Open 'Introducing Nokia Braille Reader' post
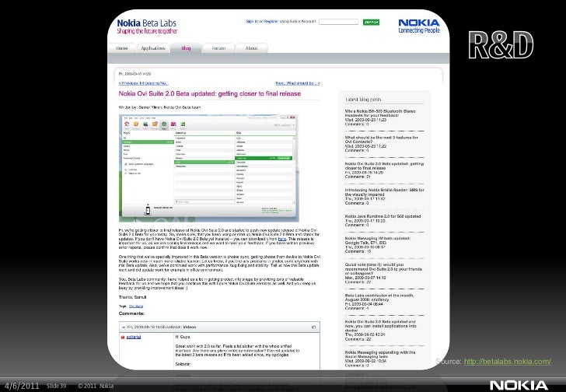Viewport: 566px width, 392px height. click(x=384, y=192)
